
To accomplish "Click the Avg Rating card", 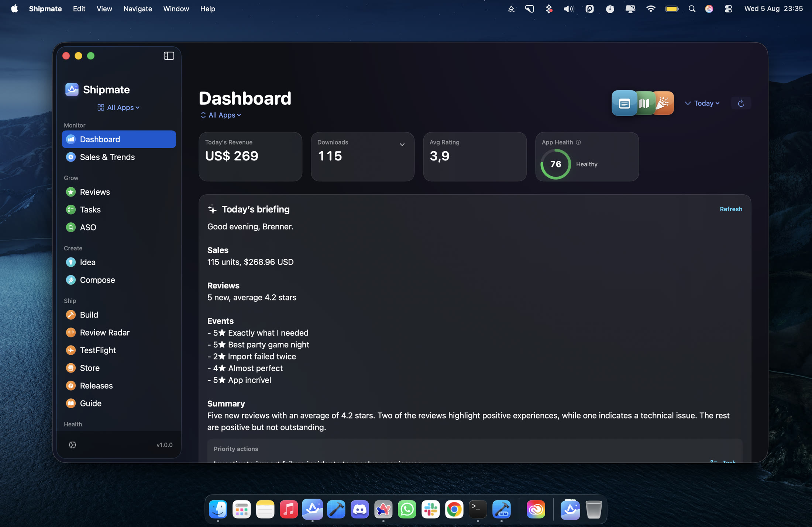I will pyautogui.click(x=475, y=157).
